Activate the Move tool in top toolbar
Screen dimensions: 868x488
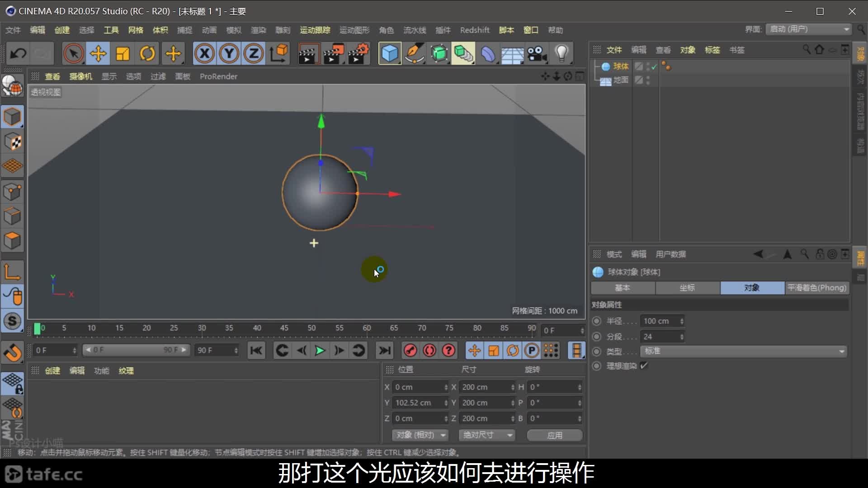[x=98, y=54]
